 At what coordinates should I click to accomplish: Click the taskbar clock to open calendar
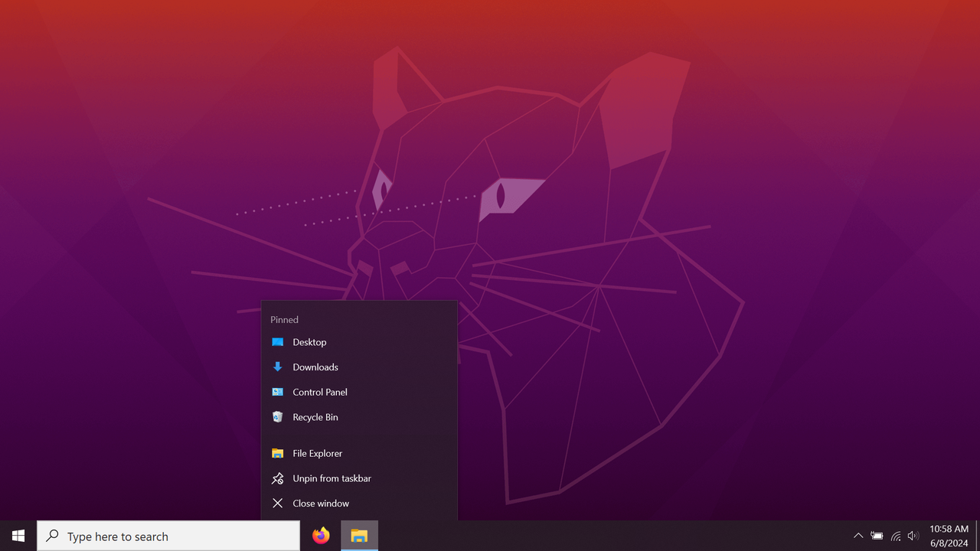(948, 529)
